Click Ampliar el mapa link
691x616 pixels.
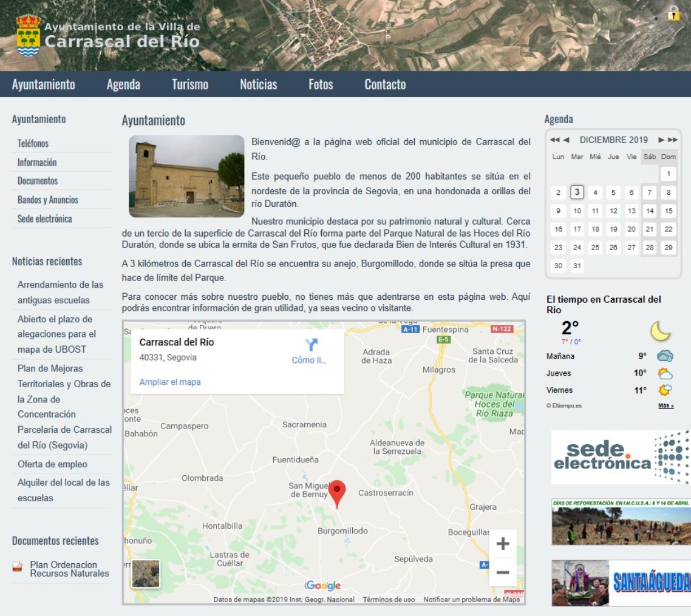click(x=170, y=382)
